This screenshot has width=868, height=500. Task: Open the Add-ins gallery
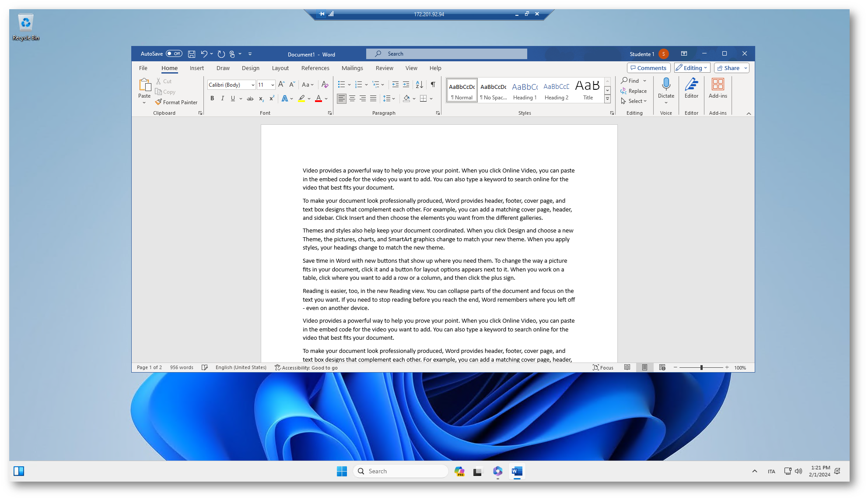[x=718, y=88]
